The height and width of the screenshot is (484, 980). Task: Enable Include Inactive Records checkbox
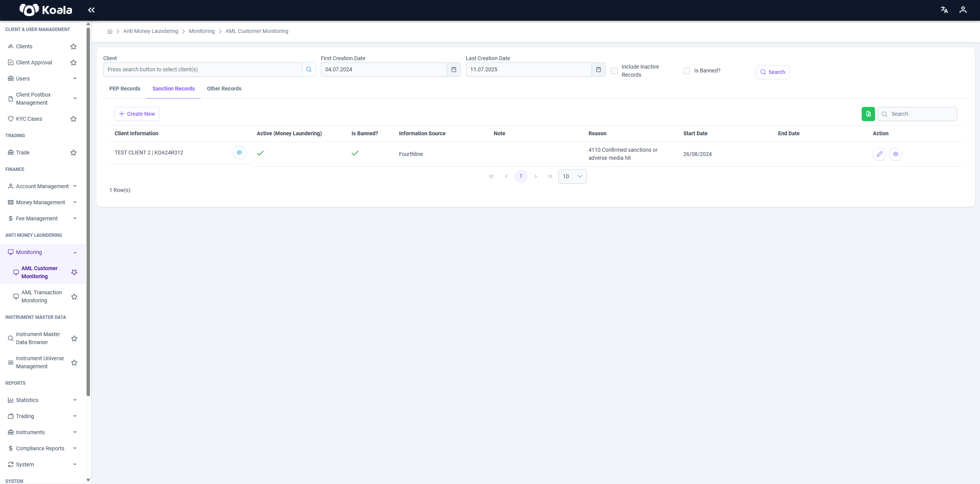coord(614,71)
